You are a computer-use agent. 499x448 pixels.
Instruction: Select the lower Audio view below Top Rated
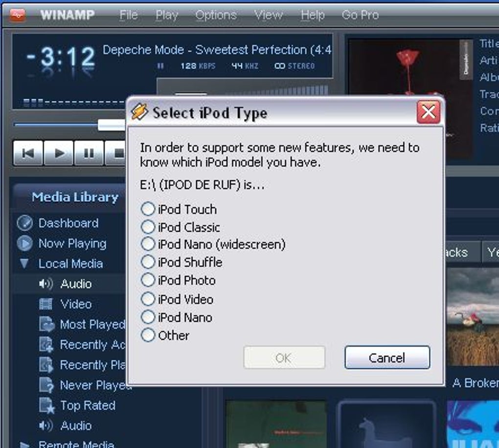coord(76,426)
